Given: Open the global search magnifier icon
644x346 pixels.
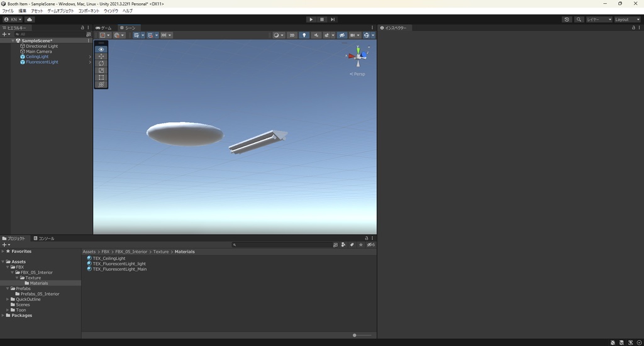Looking at the screenshot, I should [x=579, y=20].
